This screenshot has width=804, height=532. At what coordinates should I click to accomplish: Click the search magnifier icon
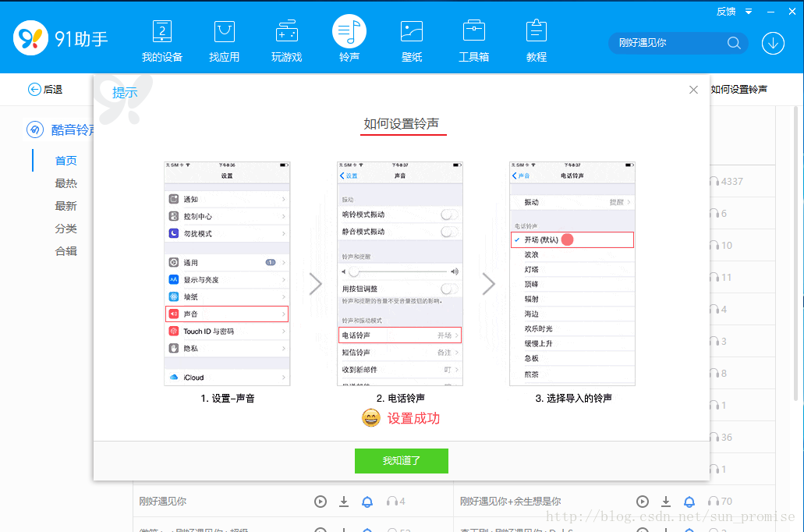[734, 43]
